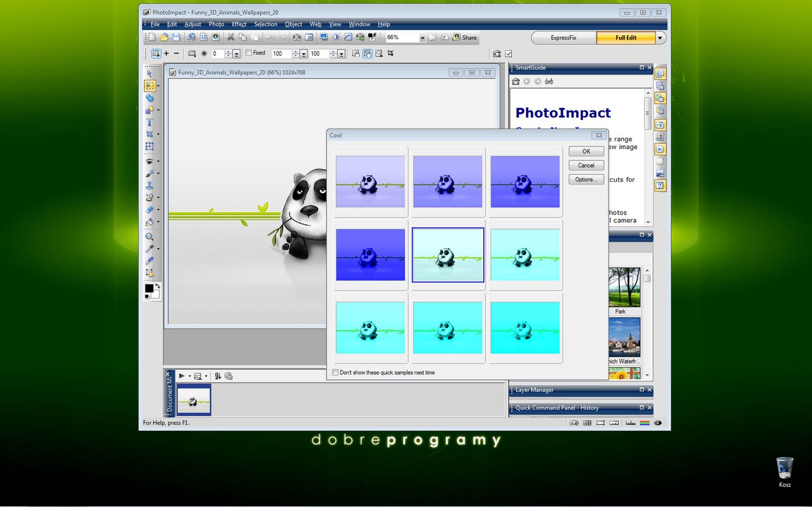
Task: Click the Print icon
Action: pyautogui.click(x=191, y=37)
